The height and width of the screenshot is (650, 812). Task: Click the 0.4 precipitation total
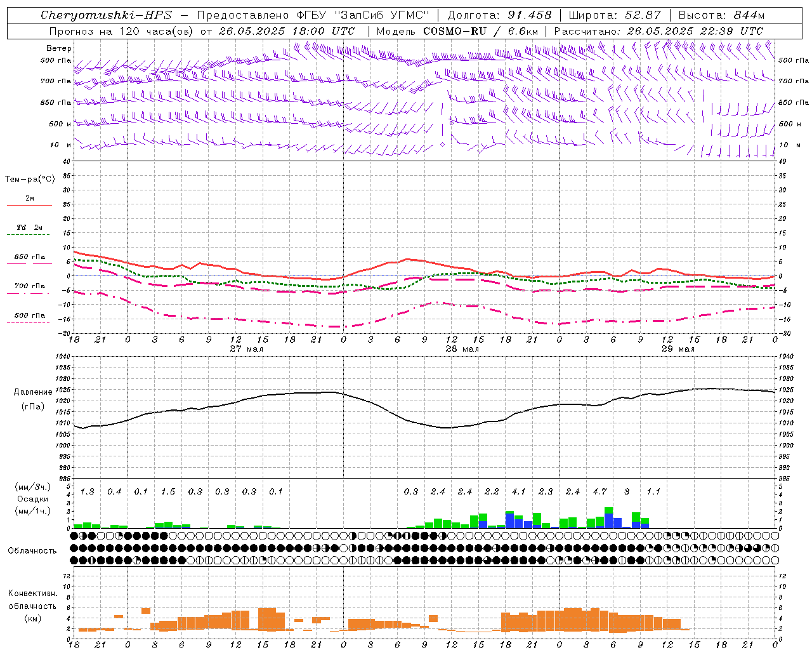click(x=114, y=492)
